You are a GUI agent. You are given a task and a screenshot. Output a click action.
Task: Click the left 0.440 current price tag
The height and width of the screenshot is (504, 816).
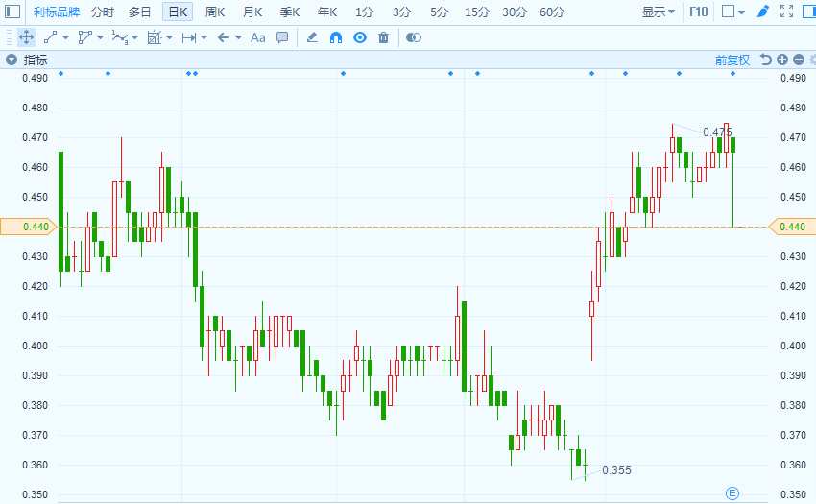point(28,227)
